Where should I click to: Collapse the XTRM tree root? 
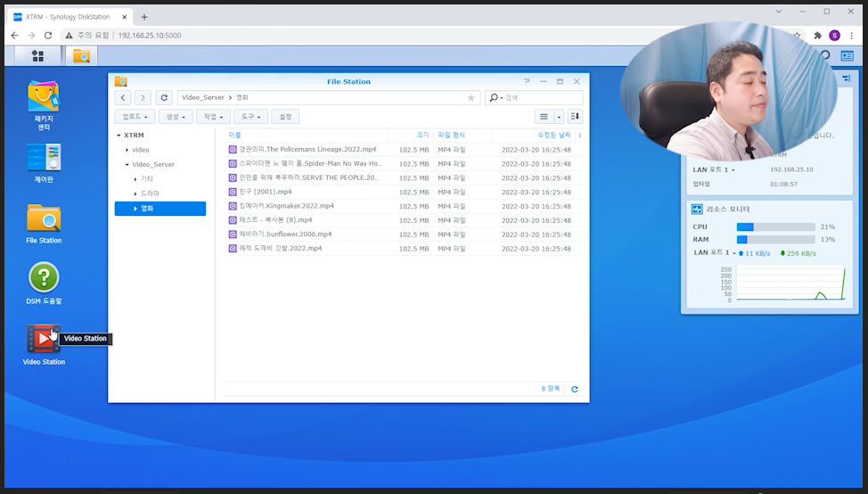tap(119, 136)
